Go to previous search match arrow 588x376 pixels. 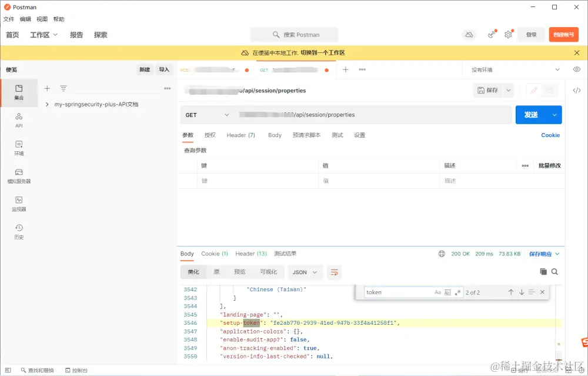(511, 292)
